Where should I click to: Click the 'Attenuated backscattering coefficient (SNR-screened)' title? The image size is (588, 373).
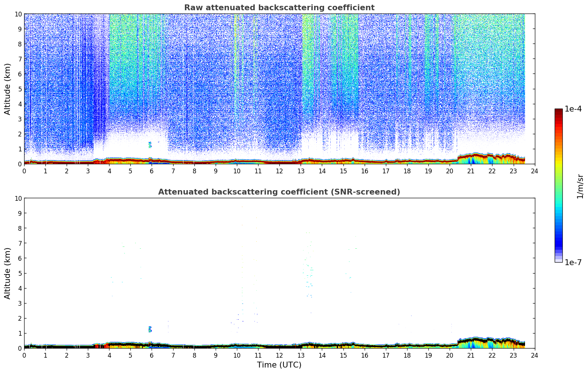[279, 192]
